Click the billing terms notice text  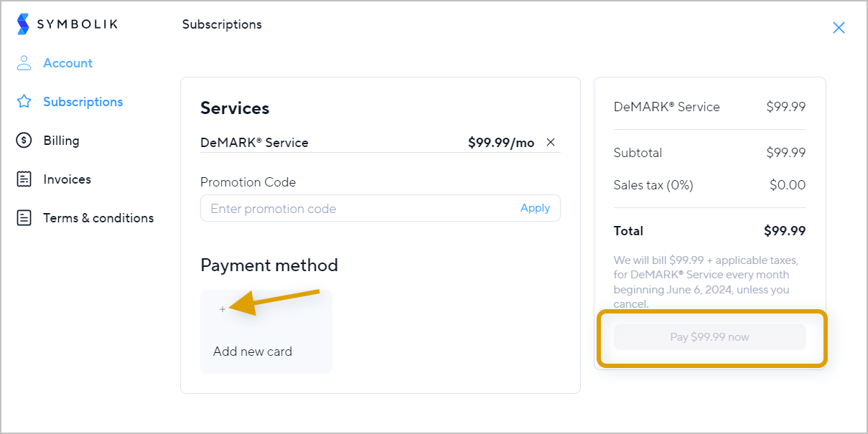click(x=706, y=282)
